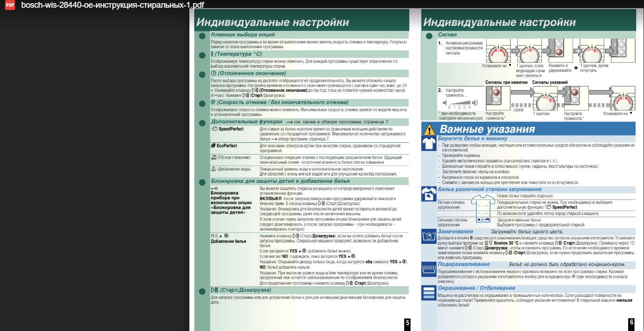This screenshot has height=331, width=644.
Task: Click the (Добавление воды) label
Action: click(x=233, y=169)
